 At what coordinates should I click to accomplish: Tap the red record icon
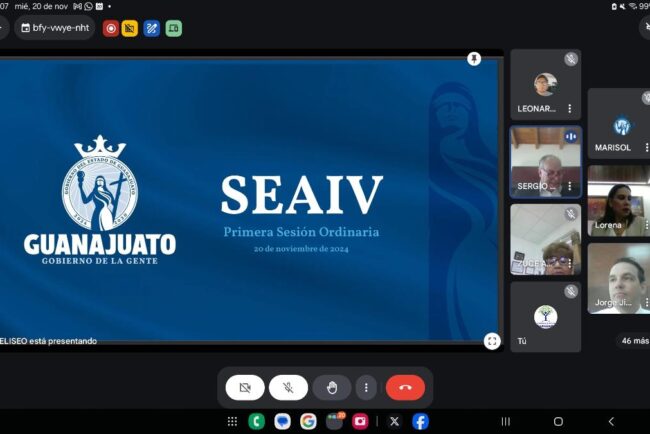click(x=111, y=29)
